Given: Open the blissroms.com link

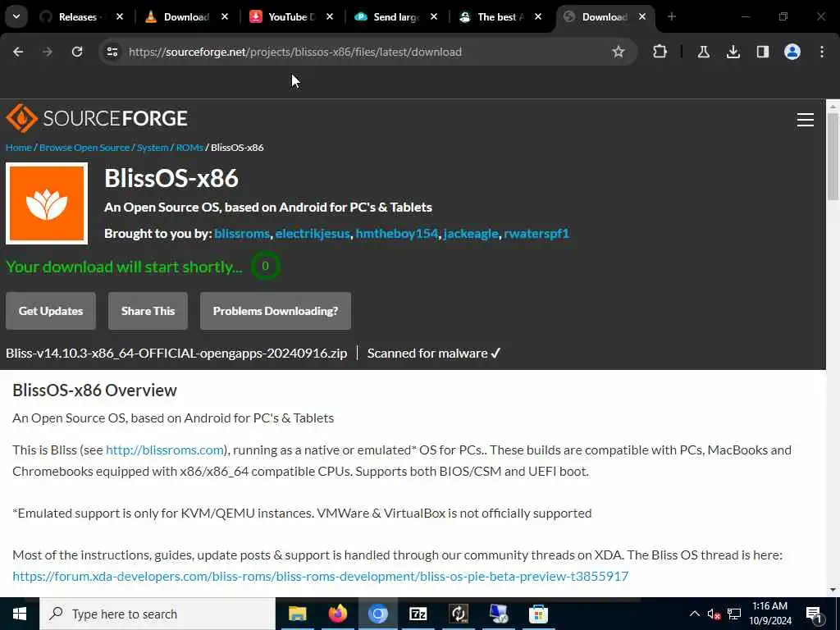Looking at the screenshot, I should click(164, 450).
